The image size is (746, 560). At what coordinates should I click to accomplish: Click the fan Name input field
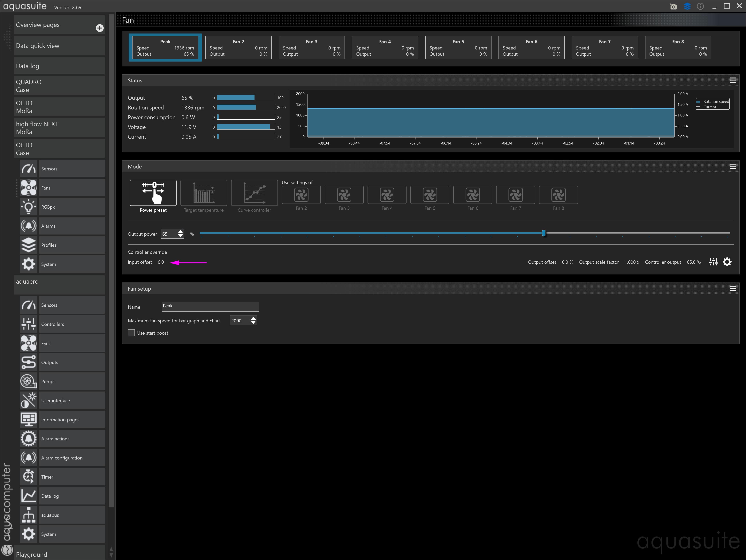pos(210,306)
